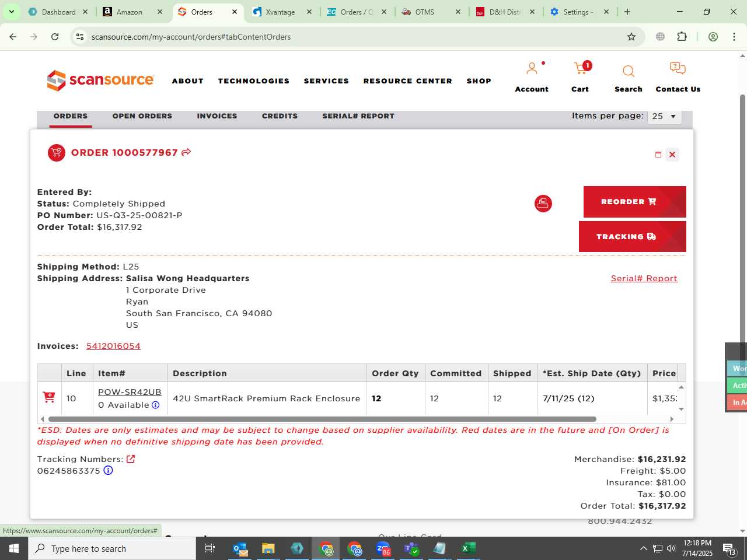The width and height of the screenshot is (747, 560).
Task: Open the About menu
Action: (x=188, y=81)
